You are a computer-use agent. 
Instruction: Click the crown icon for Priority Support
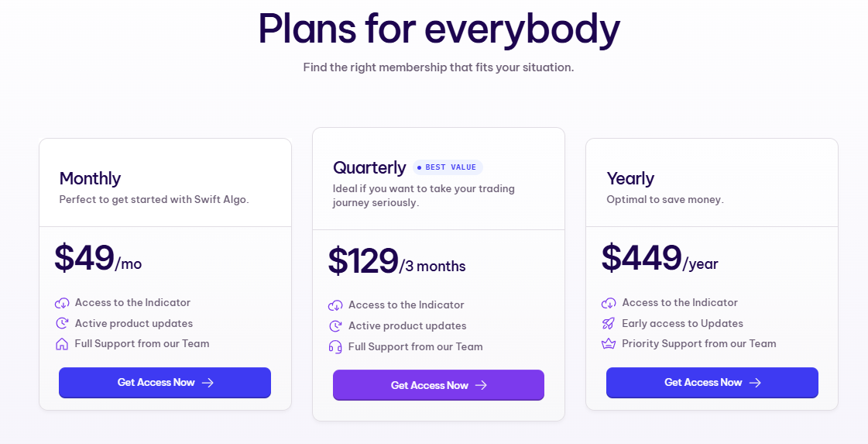(609, 344)
